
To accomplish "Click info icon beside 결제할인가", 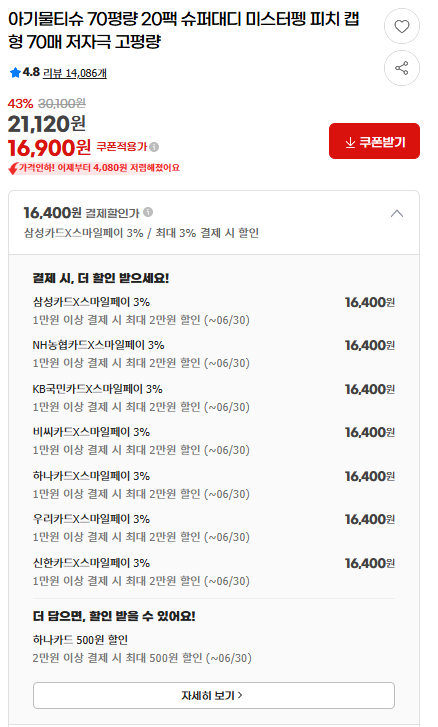I will point(148,212).
